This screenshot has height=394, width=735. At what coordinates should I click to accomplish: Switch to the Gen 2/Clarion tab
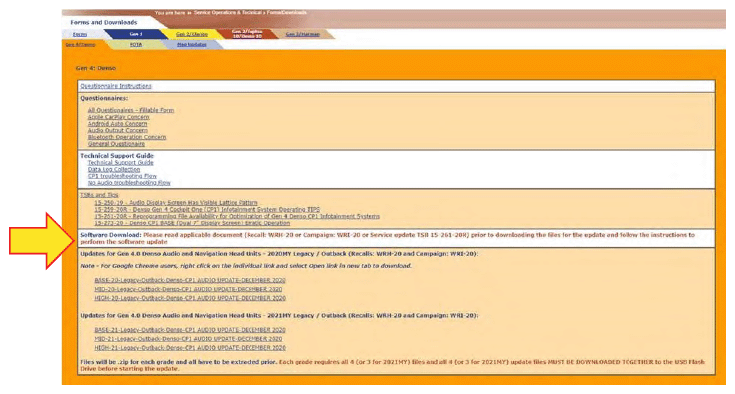coord(192,34)
